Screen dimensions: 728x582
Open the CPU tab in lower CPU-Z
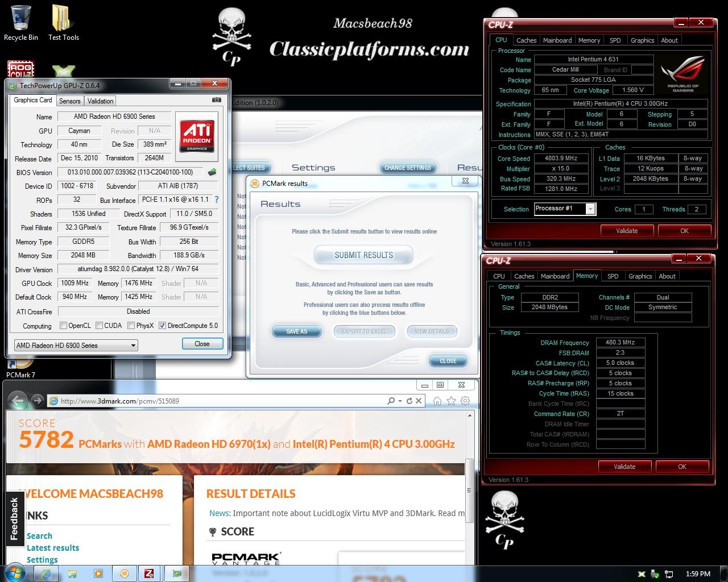[x=499, y=276]
